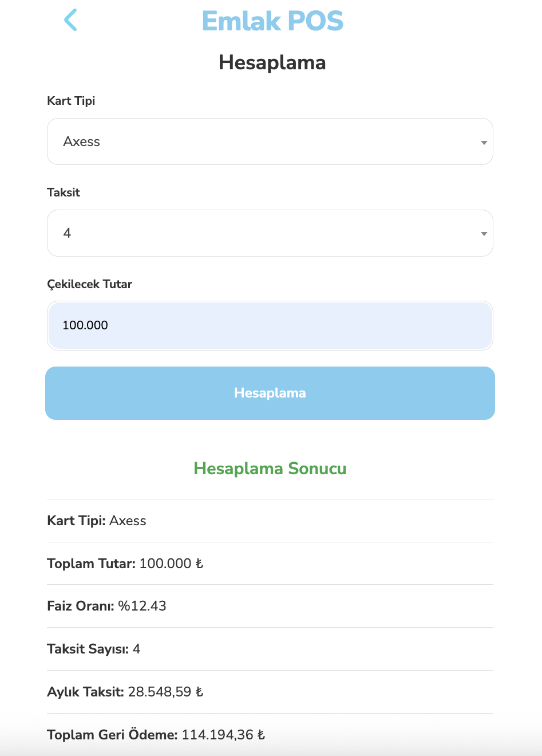Click the Hesaplama page heading
The image size is (542, 756).
(x=272, y=62)
